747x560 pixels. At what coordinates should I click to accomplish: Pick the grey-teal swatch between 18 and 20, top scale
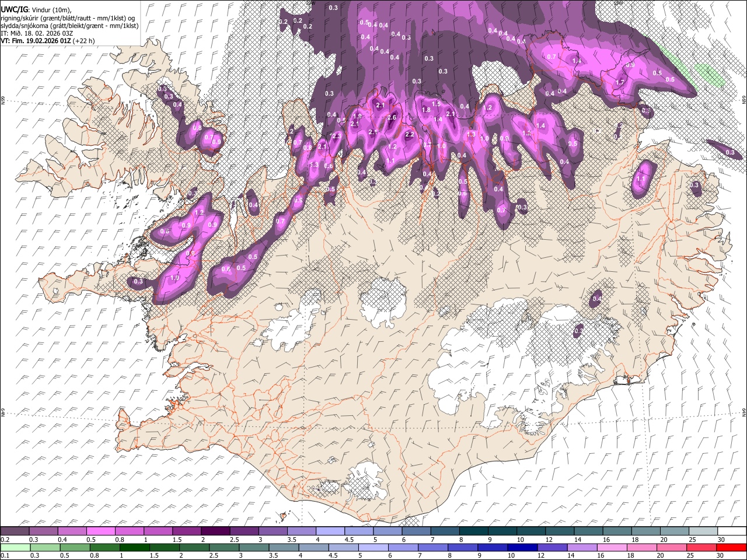click(x=645, y=531)
